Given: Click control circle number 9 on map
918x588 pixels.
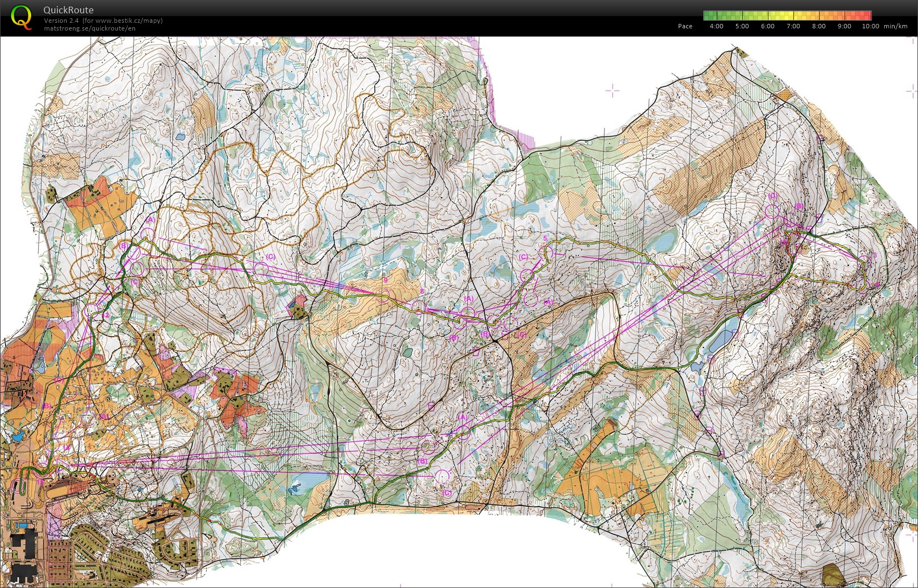Looking at the screenshot, I should [x=383, y=295].
